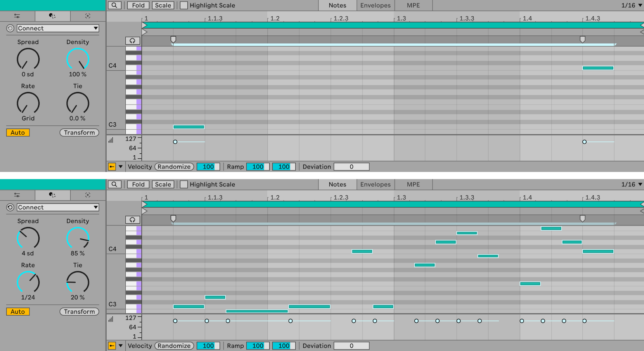Switch to the Envelopes tab
Screen dimensions: 644x351
pyautogui.click(x=375, y=5)
